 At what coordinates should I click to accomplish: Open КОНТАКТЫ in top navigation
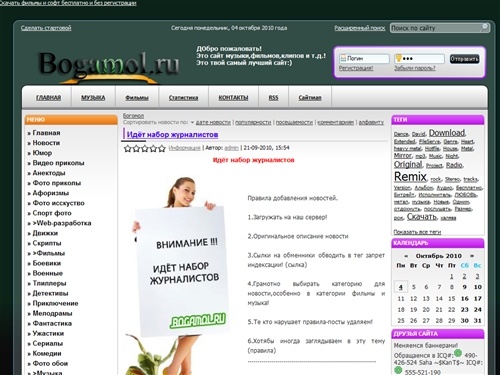[x=233, y=98]
